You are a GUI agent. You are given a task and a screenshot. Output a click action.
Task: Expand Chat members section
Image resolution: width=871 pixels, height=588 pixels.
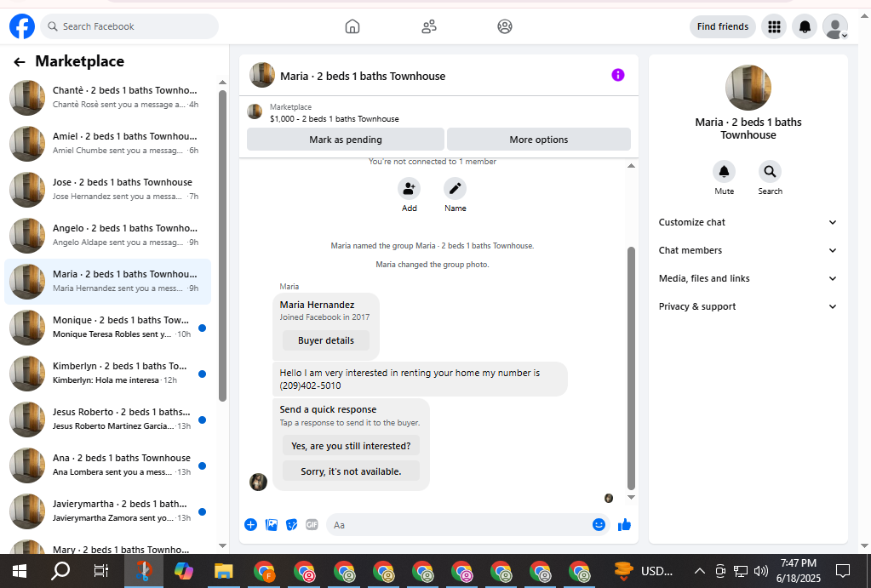click(x=748, y=250)
